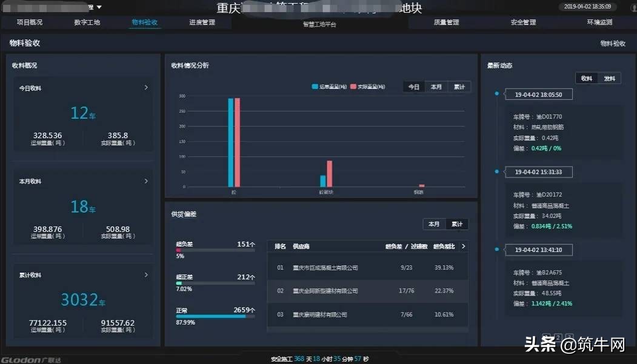The height and width of the screenshot is (364, 637).
Task: Open the 今日收料 details arrow
Action: pos(146,87)
